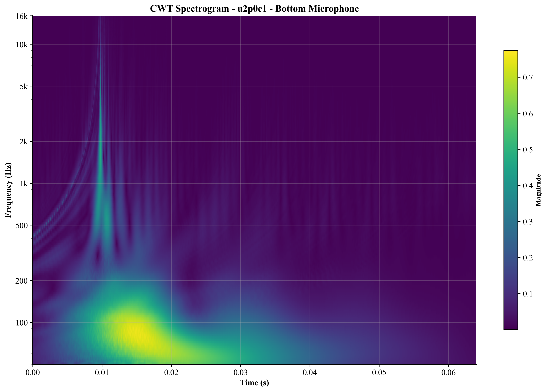547x392 pixels.
Task: Click the "16k" frequency tick label
Action: tap(22, 16)
